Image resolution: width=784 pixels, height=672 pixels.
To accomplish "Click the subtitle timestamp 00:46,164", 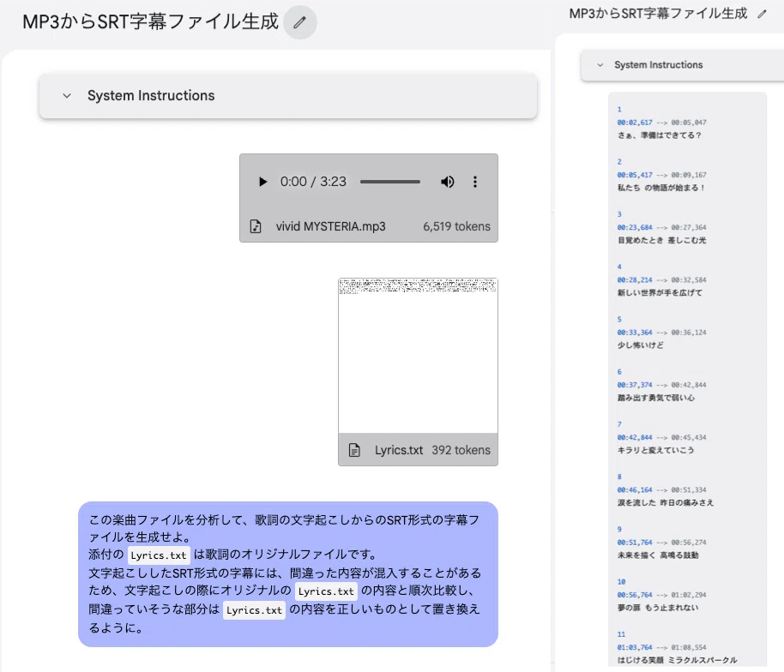I will pyautogui.click(x=635, y=489).
